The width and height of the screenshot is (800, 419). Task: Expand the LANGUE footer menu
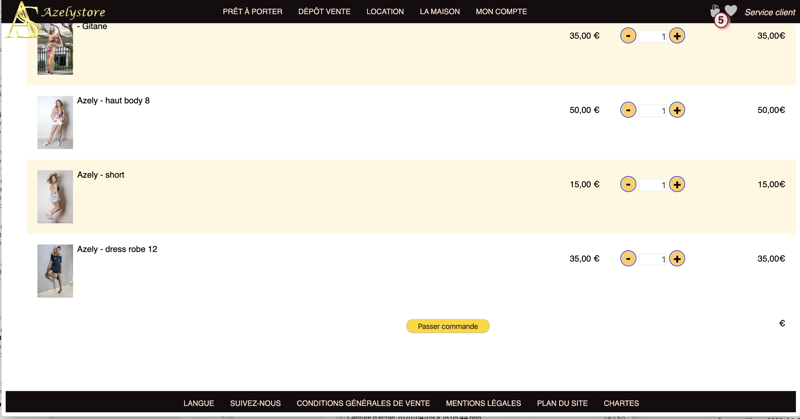point(198,403)
